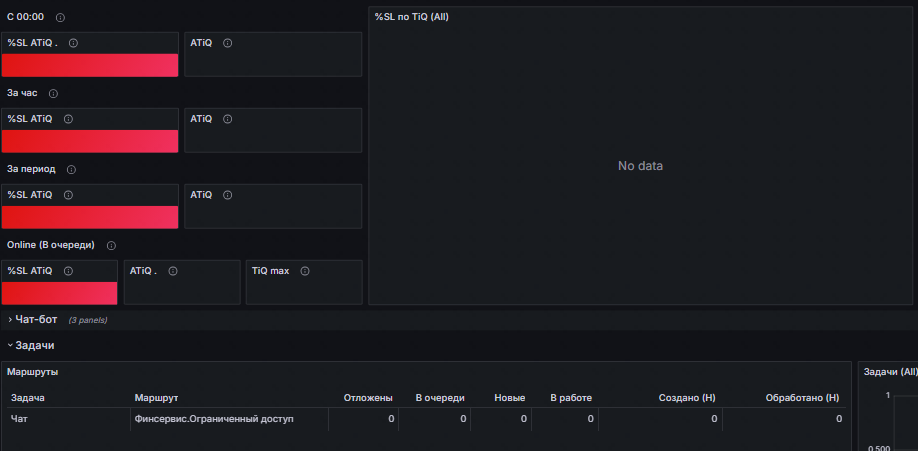Click info icon beside За час heading
This screenshot has height=451, width=918.
[x=53, y=94]
